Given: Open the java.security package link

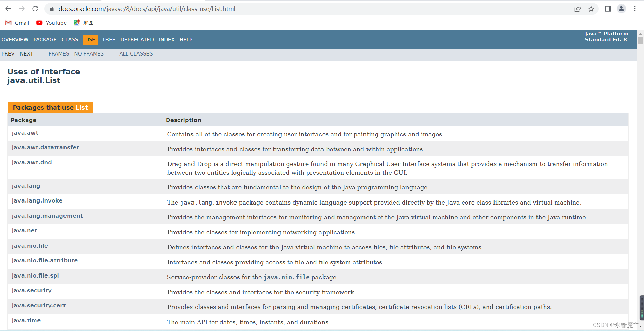Looking at the screenshot, I should pos(32,291).
